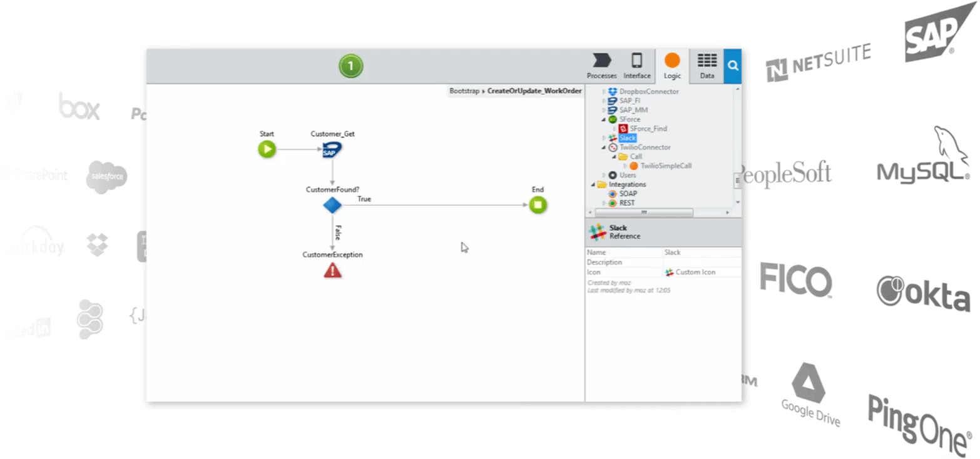The width and height of the screenshot is (980, 459).
Task: Click the horizontal scrollbar left arrow
Action: coord(591,213)
